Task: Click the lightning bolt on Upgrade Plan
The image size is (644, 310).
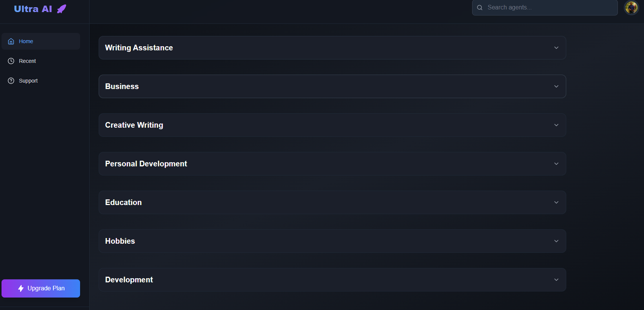Action: (21, 288)
